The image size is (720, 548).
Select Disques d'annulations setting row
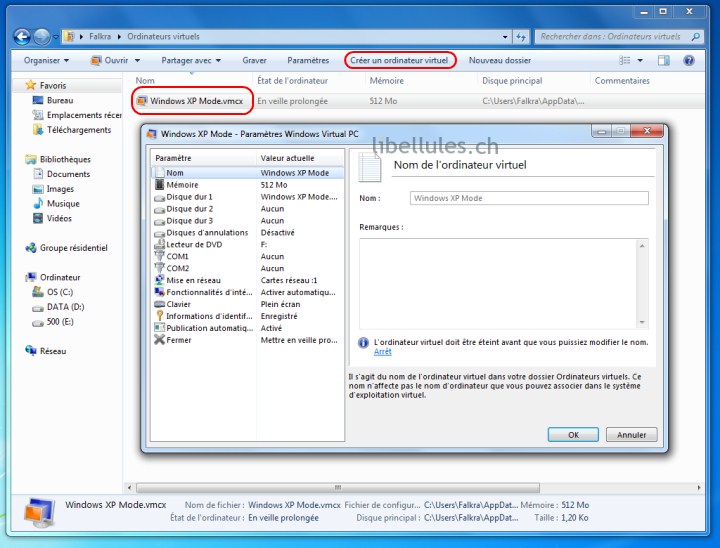click(x=248, y=232)
